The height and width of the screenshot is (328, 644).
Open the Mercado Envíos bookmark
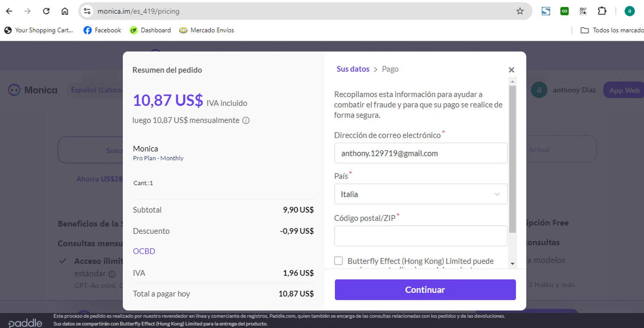pyautogui.click(x=207, y=30)
